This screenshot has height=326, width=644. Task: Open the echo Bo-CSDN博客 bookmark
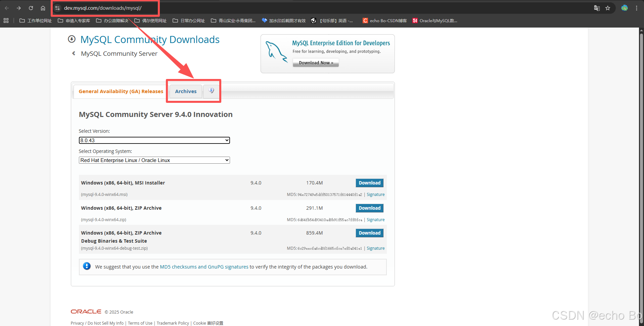385,21
